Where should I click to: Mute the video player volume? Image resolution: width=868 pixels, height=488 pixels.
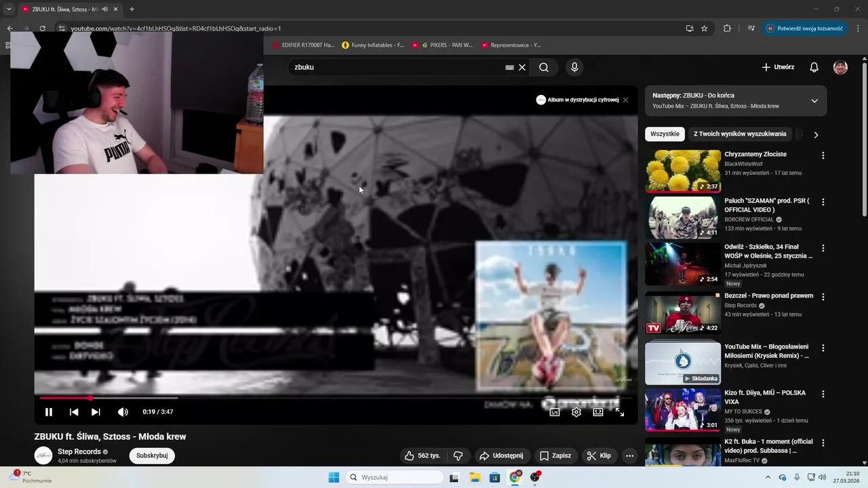pyautogui.click(x=123, y=412)
